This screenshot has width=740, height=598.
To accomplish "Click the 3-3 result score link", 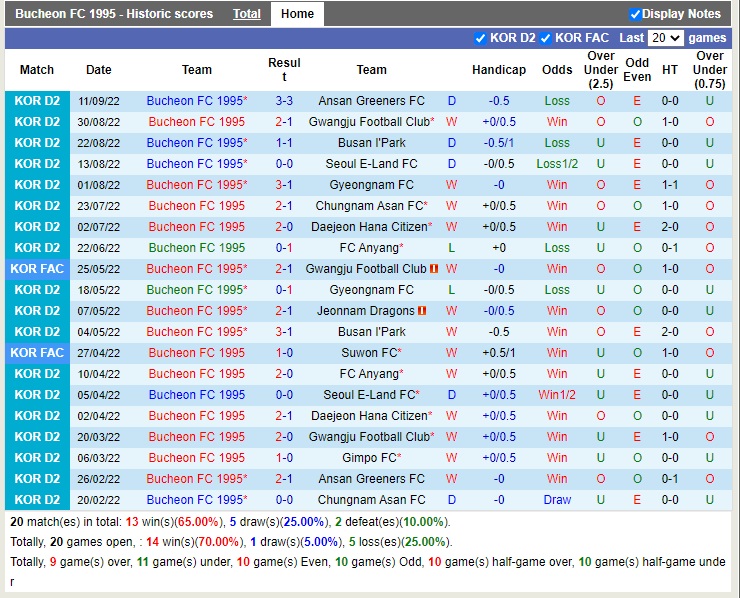I will 284,101.
